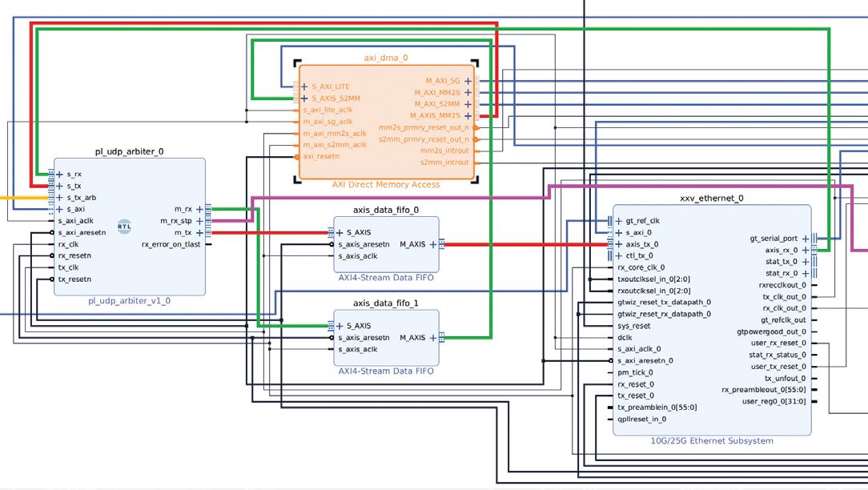Screen dimensions: 868x490
Task: Select the m_axi_mm2s_aclk pin
Action: click(335, 134)
